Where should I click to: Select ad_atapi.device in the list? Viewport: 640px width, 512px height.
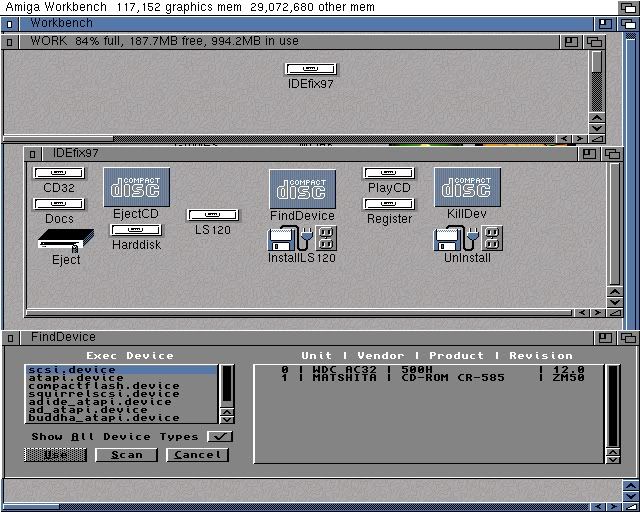[122, 410]
